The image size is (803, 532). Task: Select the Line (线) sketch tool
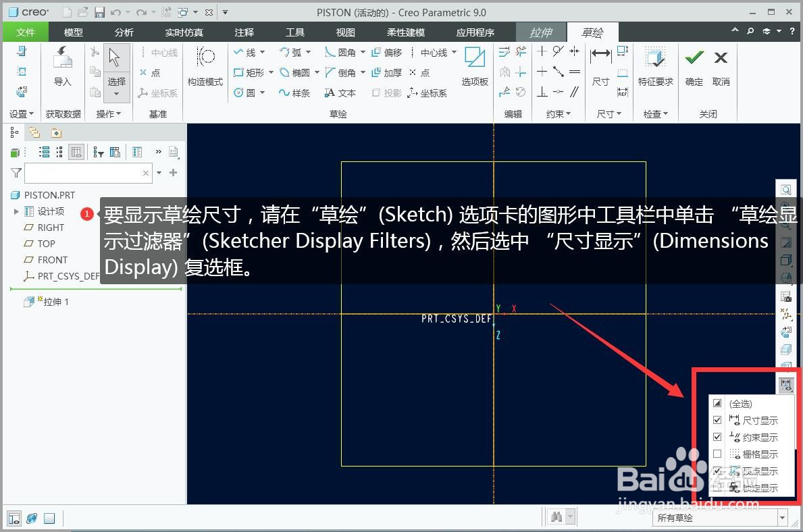(x=244, y=52)
